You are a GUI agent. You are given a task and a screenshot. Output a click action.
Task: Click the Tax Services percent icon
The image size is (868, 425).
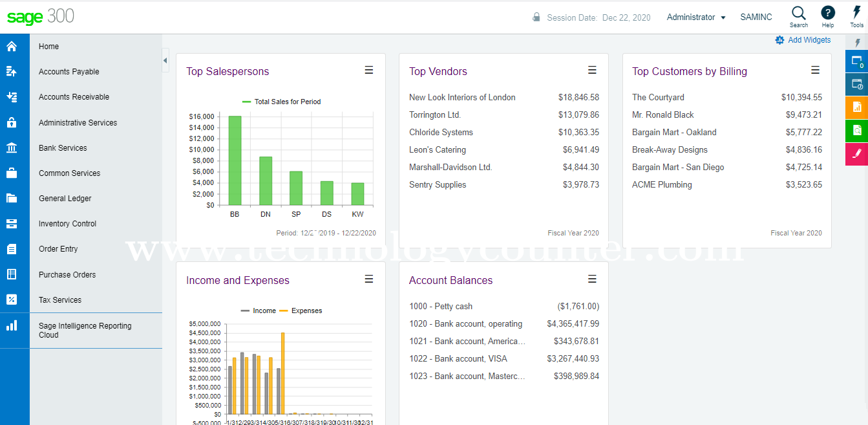12,300
